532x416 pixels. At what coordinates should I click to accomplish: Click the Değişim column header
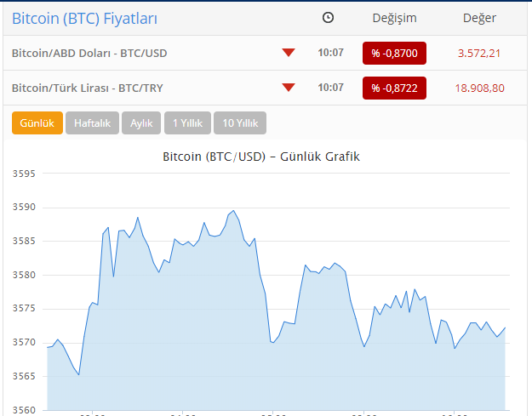[x=394, y=18]
